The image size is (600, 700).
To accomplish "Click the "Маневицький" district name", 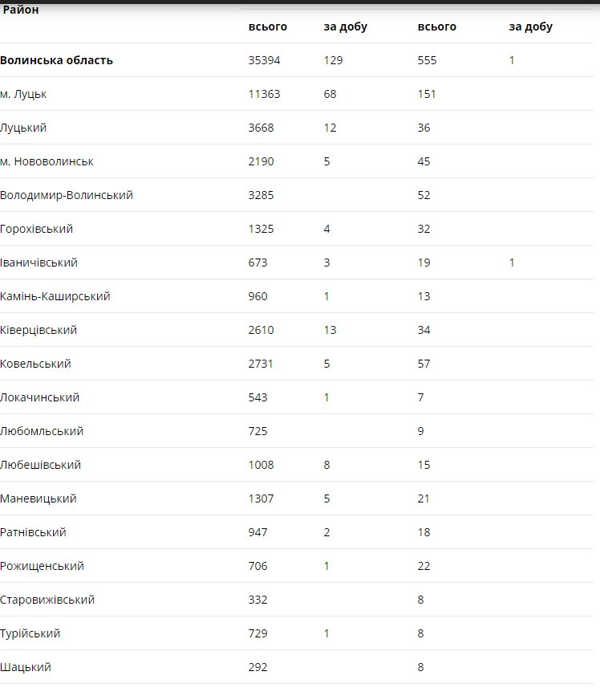I will tap(39, 499).
